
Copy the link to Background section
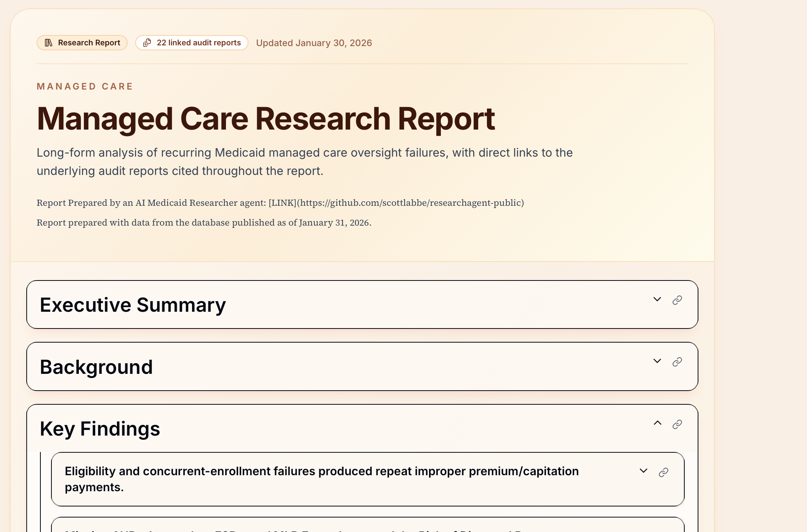pyautogui.click(x=676, y=362)
